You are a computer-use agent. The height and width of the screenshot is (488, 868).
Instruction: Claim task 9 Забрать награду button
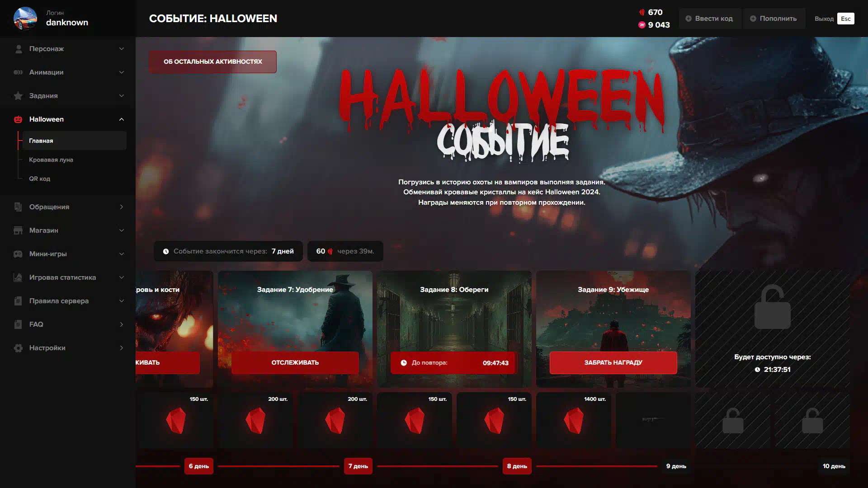[613, 363]
